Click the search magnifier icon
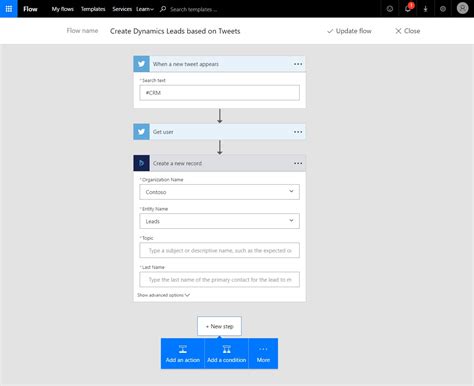474x386 pixels. (x=163, y=9)
